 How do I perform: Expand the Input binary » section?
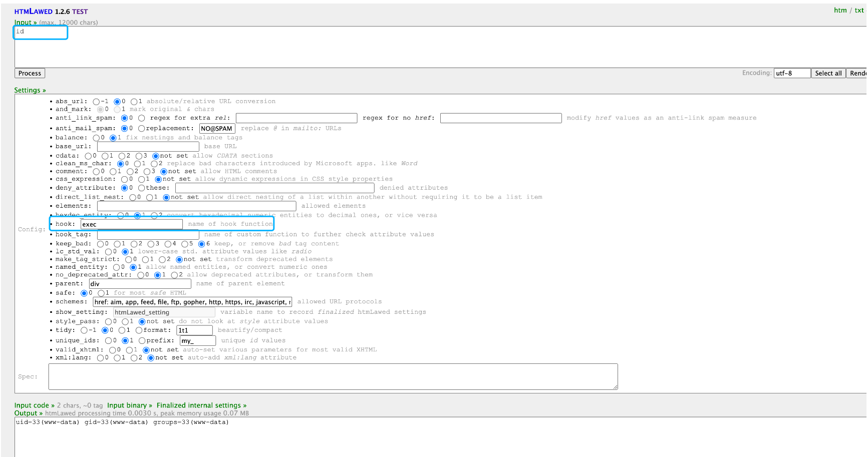point(129,405)
